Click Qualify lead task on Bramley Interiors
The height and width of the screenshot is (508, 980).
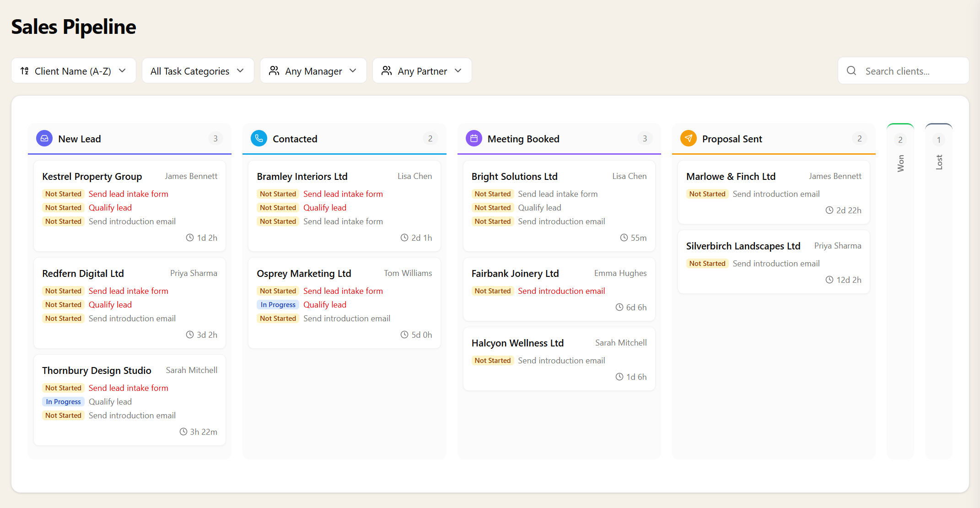pyautogui.click(x=325, y=208)
